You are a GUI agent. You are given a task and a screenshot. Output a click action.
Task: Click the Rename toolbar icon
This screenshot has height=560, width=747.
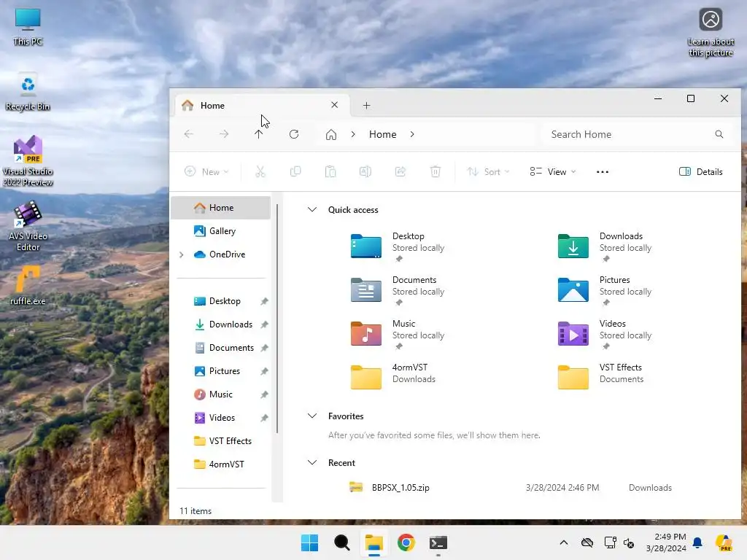pyautogui.click(x=365, y=171)
